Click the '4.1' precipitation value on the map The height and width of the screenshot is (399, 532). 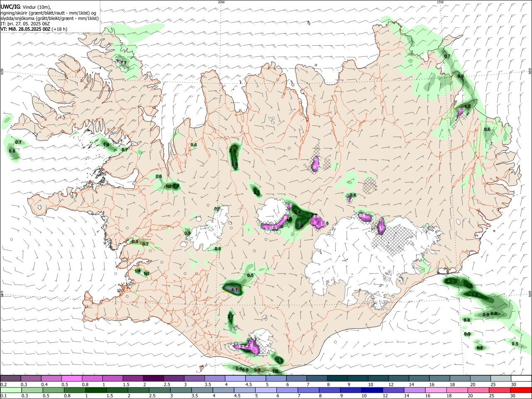coord(234,290)
